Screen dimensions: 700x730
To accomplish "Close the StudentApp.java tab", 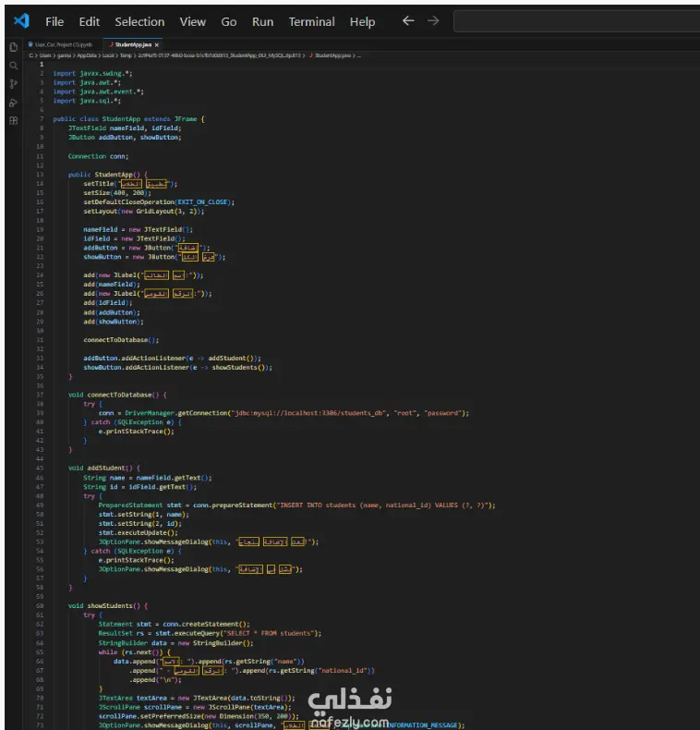I will coord(157,45).
